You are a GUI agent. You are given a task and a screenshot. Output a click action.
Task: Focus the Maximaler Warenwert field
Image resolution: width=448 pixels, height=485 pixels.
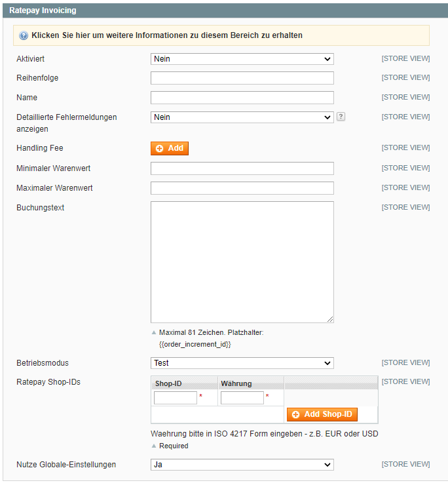pyautogui.click(x=242, y=188)
